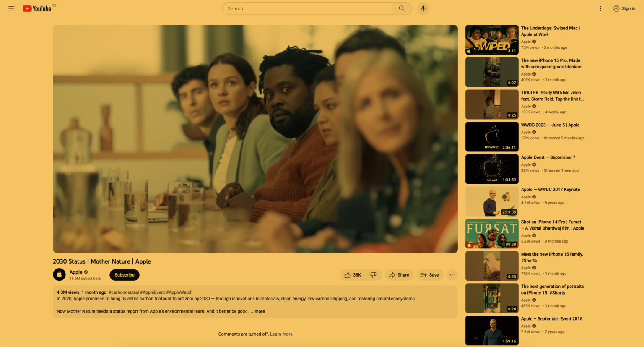This screenshot has height=347, width=644.
Task: Expand the description with ...more
Action: pyautogui.click(x=258, y=311)
